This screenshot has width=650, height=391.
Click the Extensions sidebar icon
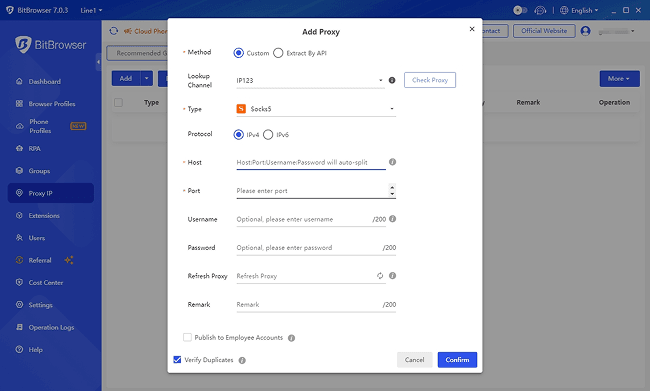[19, 216]
